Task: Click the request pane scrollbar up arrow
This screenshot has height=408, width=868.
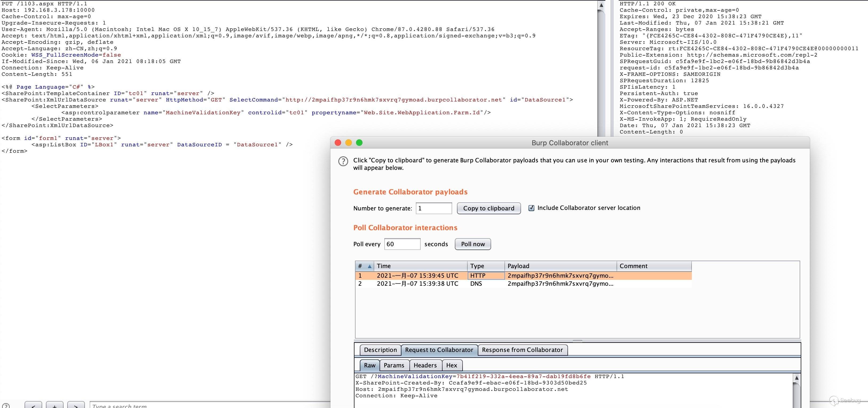Action: pyautogui.click(x=601, y=5)
